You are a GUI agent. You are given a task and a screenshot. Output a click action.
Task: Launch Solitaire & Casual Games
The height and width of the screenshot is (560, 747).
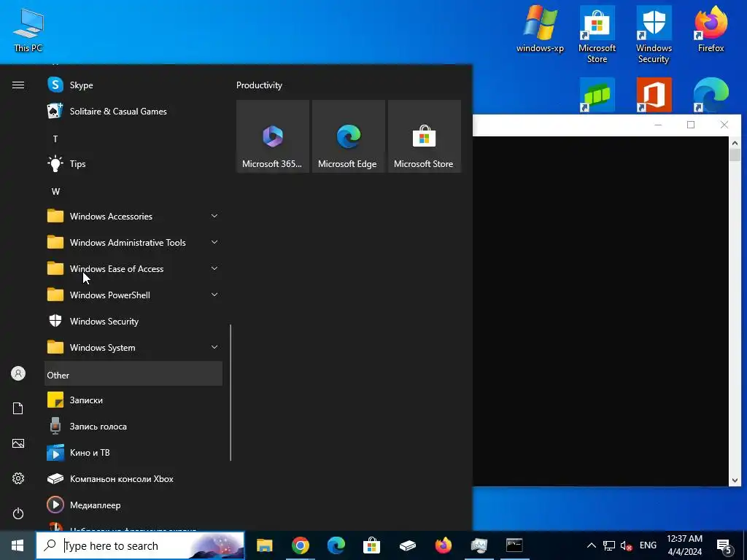tap(133, 112)
